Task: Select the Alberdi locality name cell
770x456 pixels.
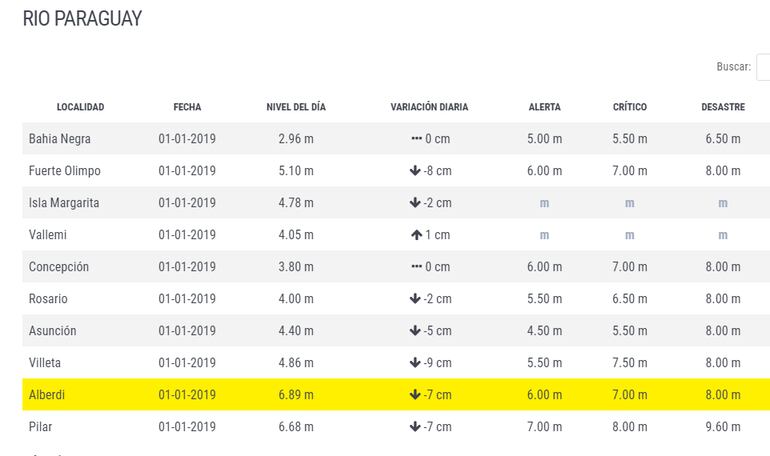Action: pyautogui.click(x=47, y=395)
